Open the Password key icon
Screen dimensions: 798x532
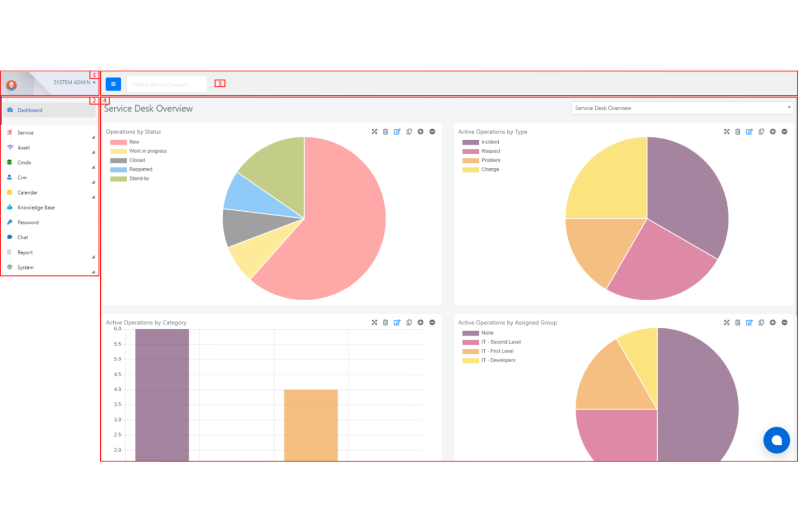(x=10, y=222)
